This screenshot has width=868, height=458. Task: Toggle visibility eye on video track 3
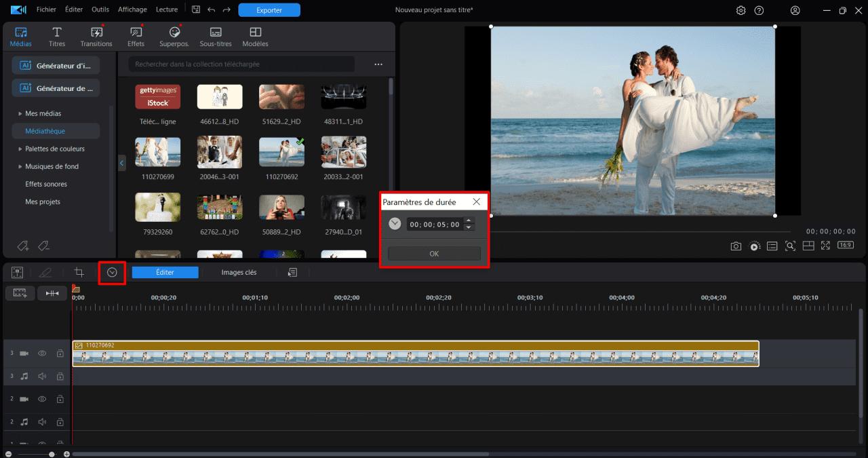42,354
